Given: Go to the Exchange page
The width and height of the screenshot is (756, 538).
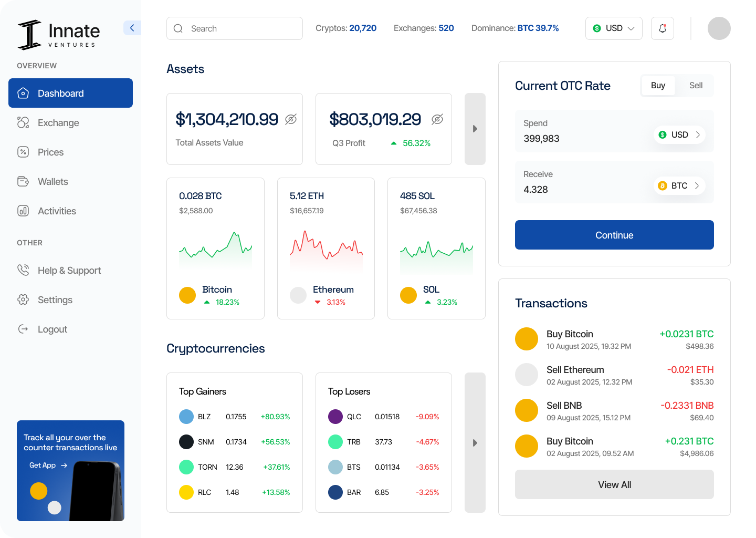Looking at the screenshot, I should click(58, 123).
